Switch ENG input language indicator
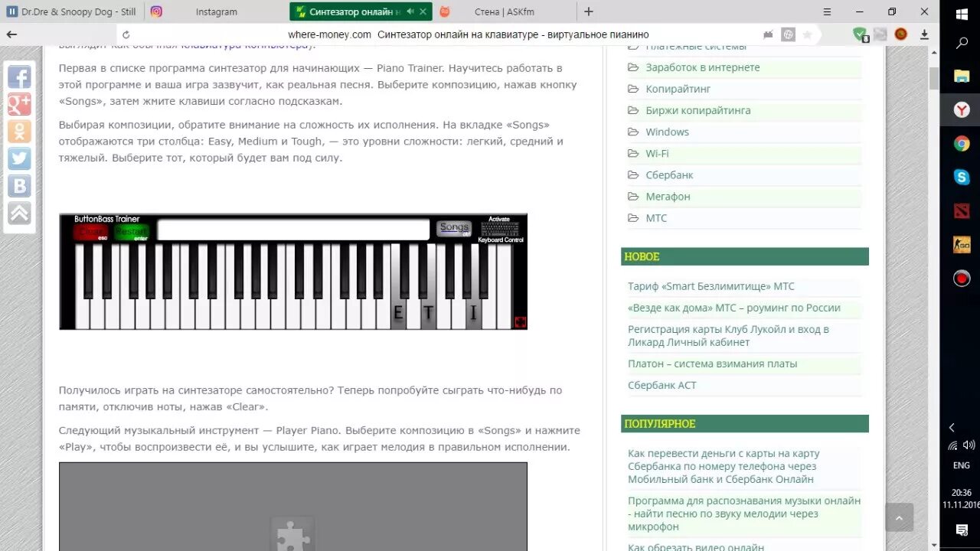Viewport: 980px width, 551px height. (962, 465)
